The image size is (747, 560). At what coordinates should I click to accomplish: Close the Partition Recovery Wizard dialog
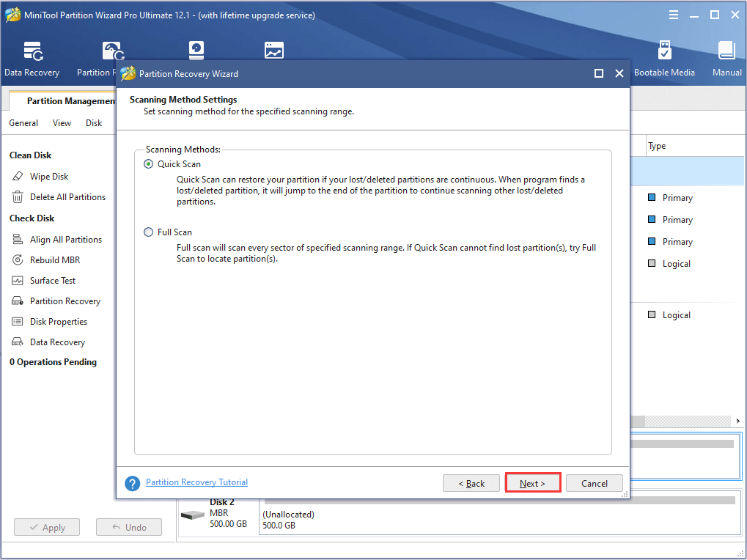(x=619, y=73)
